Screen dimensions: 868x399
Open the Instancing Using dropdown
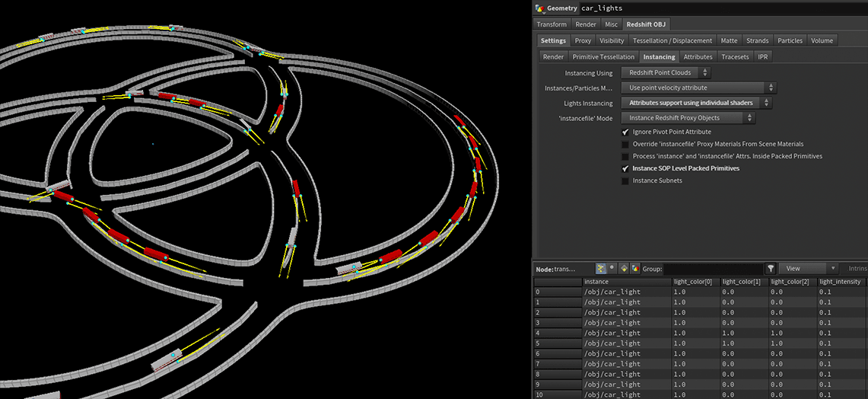666,73
